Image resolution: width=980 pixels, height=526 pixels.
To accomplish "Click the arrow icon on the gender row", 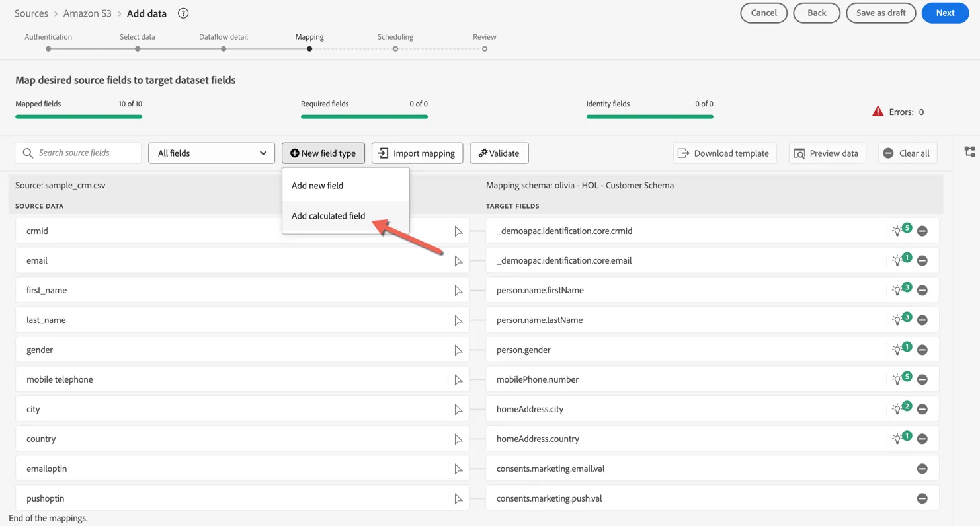I will point(458,350).
